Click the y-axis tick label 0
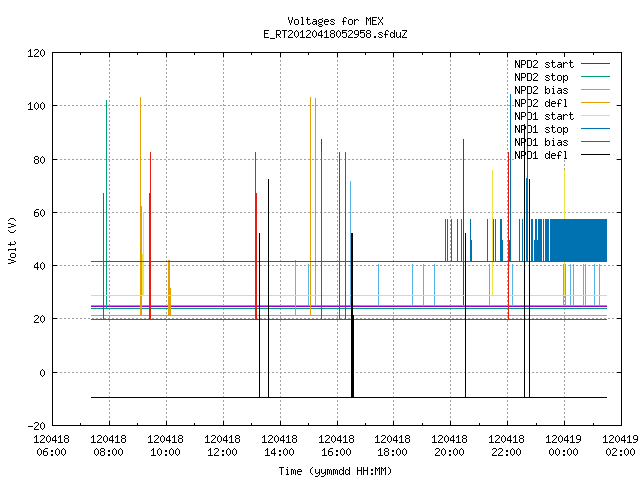Image resolution: width=640 pixels, height=480 pixels. [x=42, y=373]
